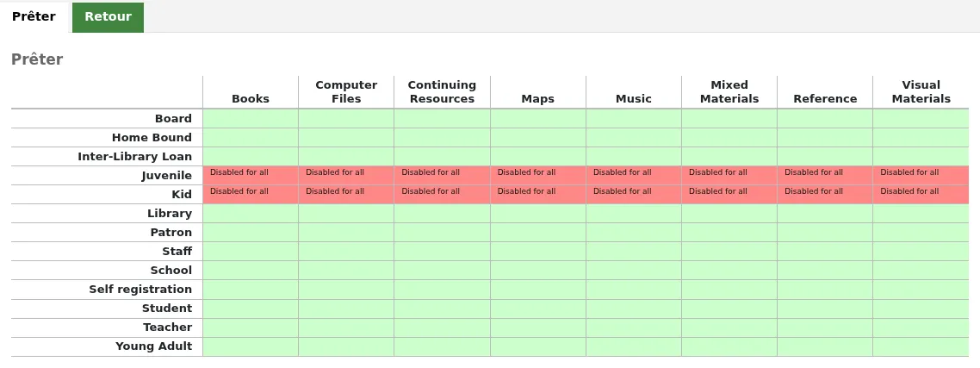The image size is (980, 368).
Task: Select the Young Adult Reference cell
Action: click(x=825, y=346)
